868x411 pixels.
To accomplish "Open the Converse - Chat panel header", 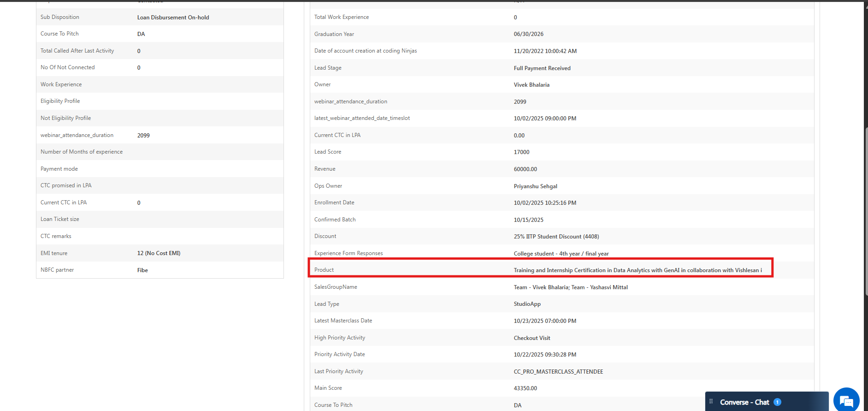I will click(x=744, y=402).
